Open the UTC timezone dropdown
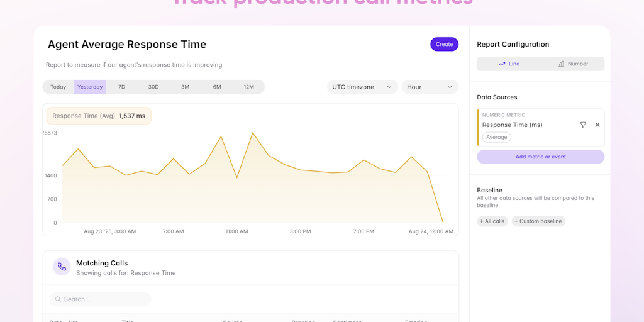 pyautogui.click(x=362, y=87)
